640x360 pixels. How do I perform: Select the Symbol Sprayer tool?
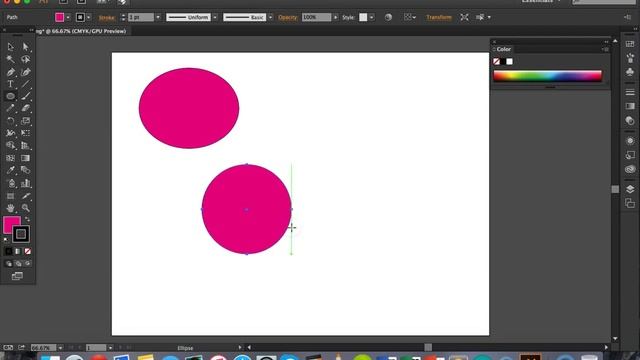click(10, 183)
